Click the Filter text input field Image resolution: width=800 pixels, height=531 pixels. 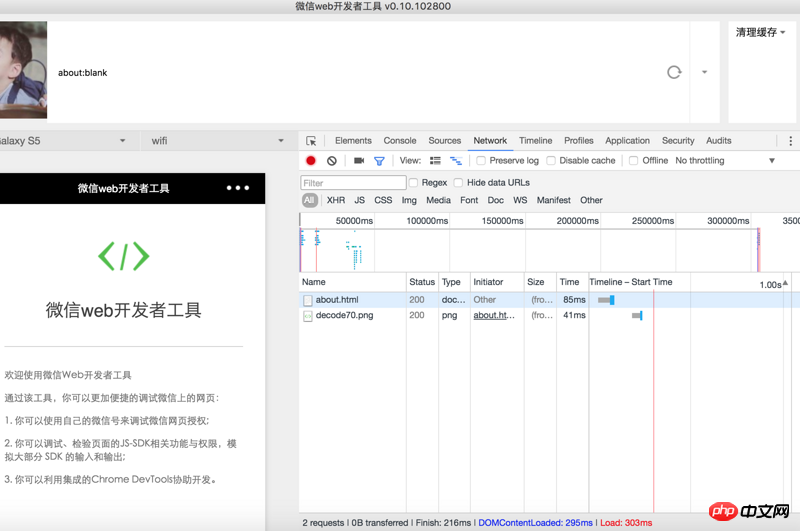353,183
